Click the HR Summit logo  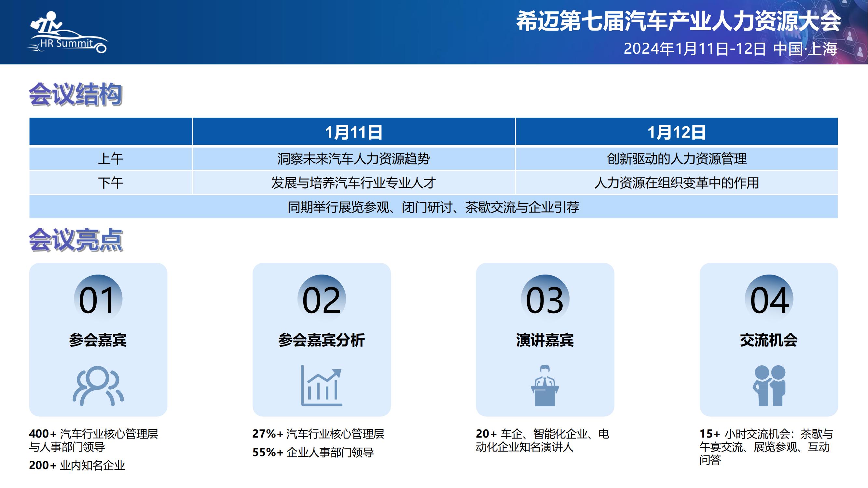point(67,32)
